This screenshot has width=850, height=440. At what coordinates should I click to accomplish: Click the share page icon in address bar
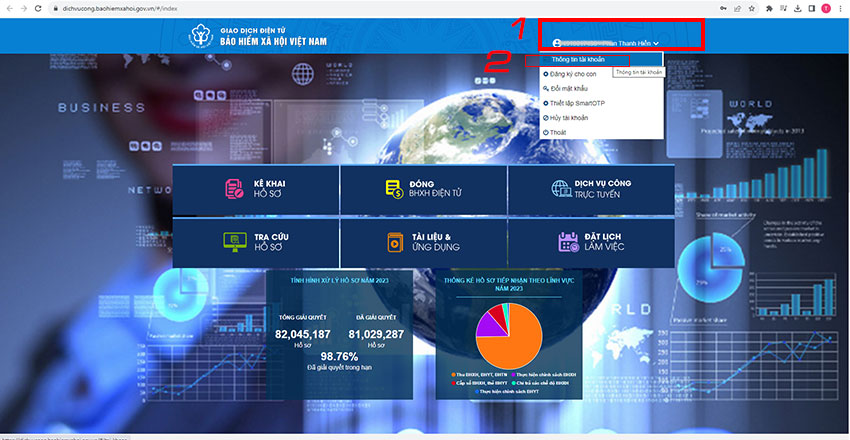(738, 9)
